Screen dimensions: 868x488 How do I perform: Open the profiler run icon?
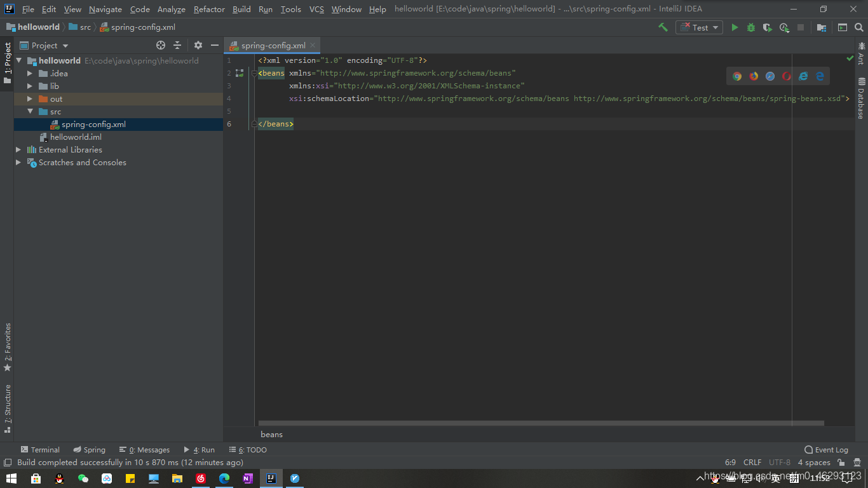784,27
